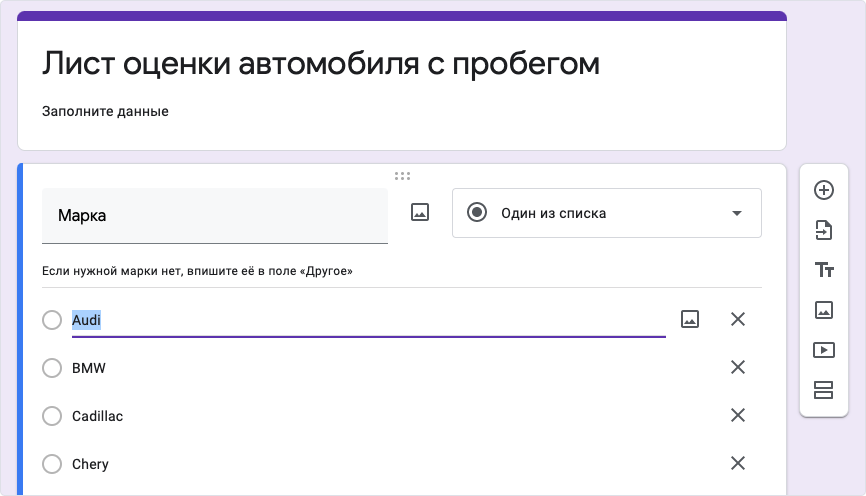Viewport: 866px width, 496px height.
Task: Add image to the Марка question
Action: (420, 212)
